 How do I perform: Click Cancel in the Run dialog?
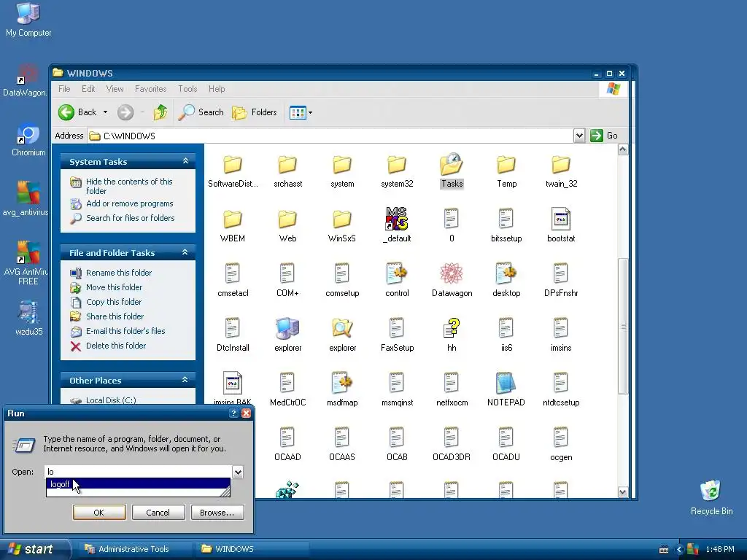(x=158, y=513)
